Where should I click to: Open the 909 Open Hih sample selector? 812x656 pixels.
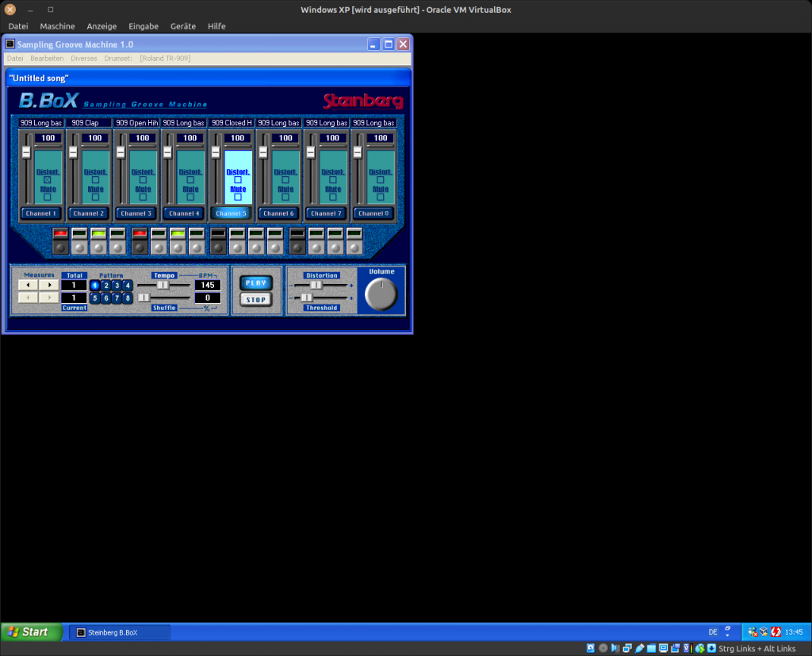136,123
